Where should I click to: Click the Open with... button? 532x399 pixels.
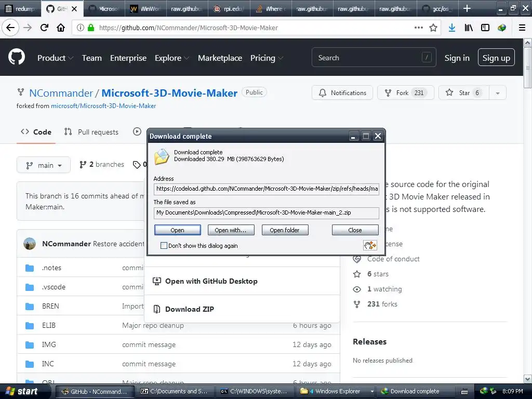231,230
